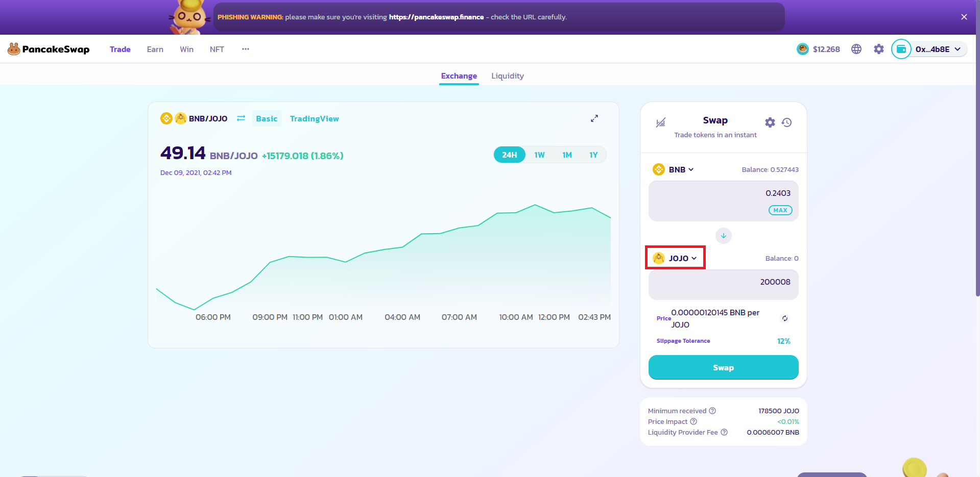
Task: Click the PancakeSwap logo
Action: pos(49,49)
